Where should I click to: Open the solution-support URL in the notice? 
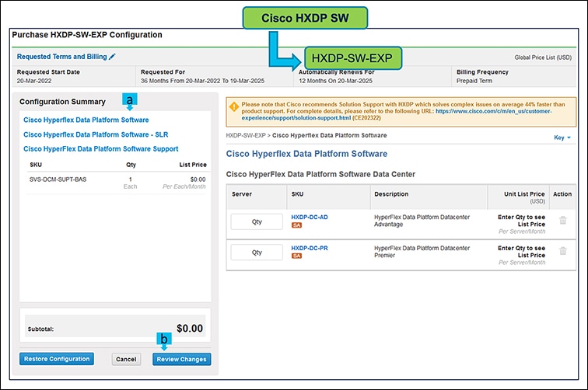tap(397, 114)
